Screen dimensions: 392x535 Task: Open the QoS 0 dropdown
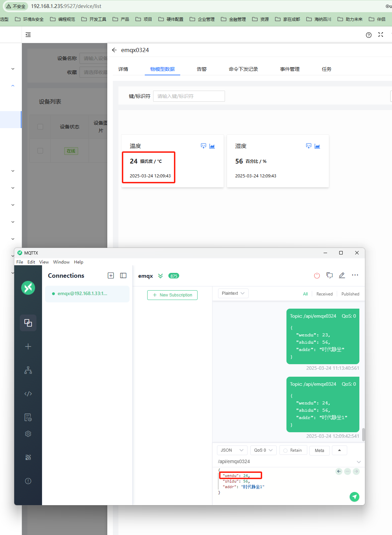pyautogui.click(x=263, y=450)
